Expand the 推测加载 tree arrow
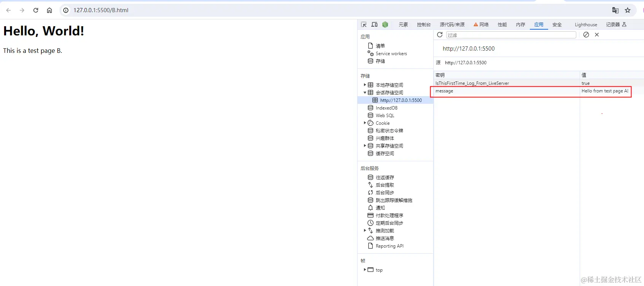This screenshot has width=644, height=286. click(365, 230)
